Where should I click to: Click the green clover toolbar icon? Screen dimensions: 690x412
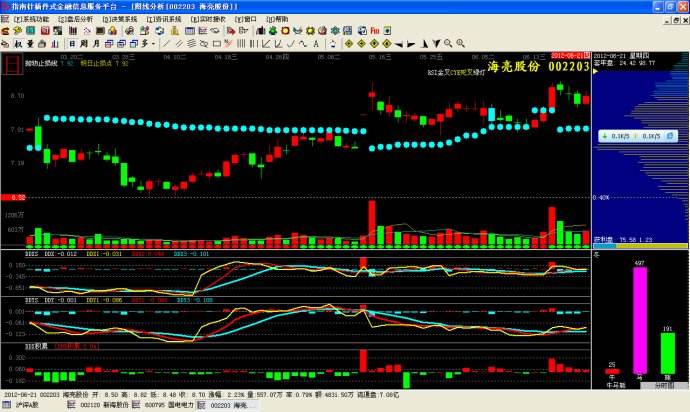tap(273, 30)
